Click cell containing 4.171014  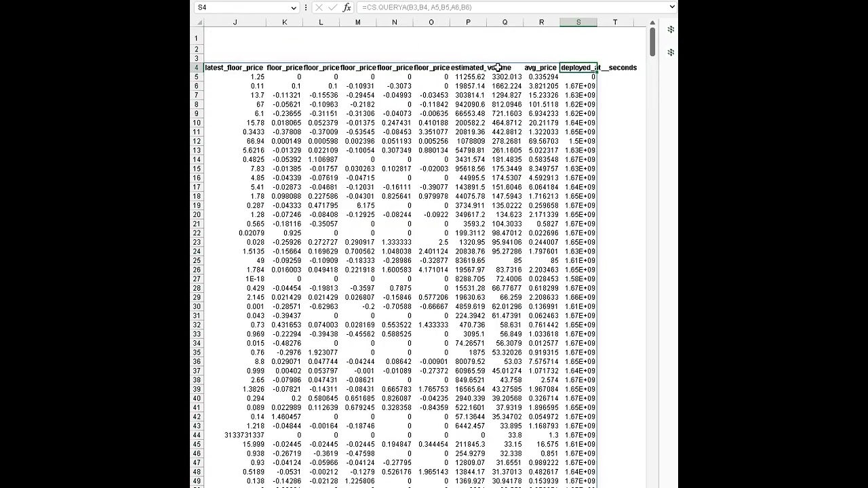(x=431, y=270)
